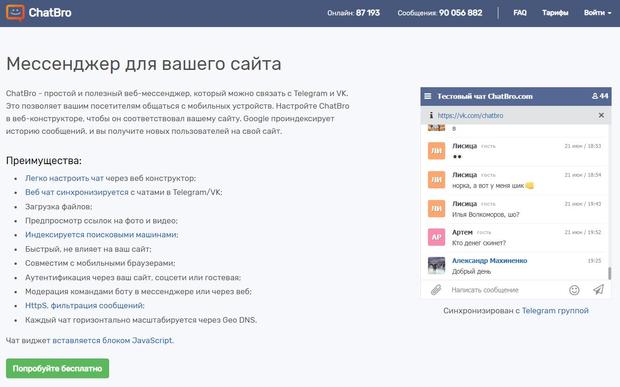
Task: Click the message 'Добрый день'
Action: [x=471, y=272]
